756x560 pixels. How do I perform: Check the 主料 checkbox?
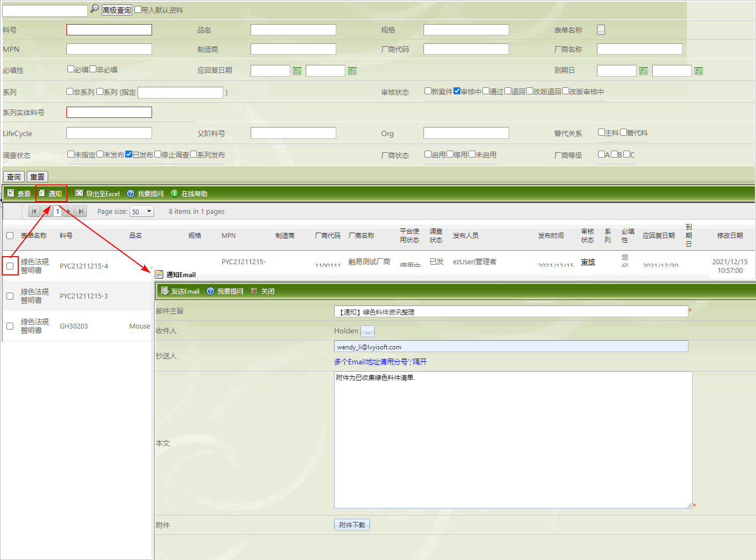602,132
